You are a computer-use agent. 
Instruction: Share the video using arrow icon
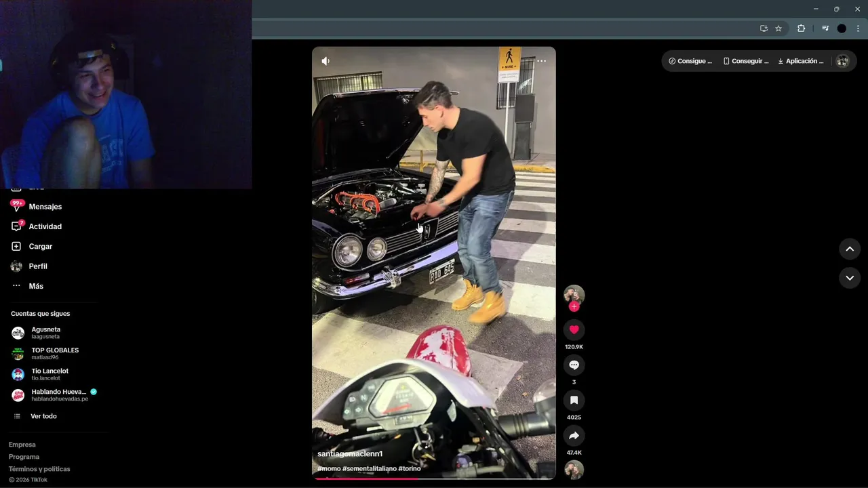(x=574, y=435)
